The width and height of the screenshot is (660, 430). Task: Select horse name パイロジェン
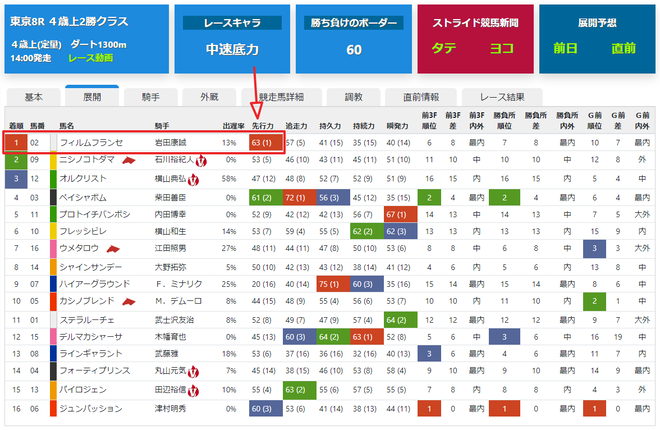[83, 390]
